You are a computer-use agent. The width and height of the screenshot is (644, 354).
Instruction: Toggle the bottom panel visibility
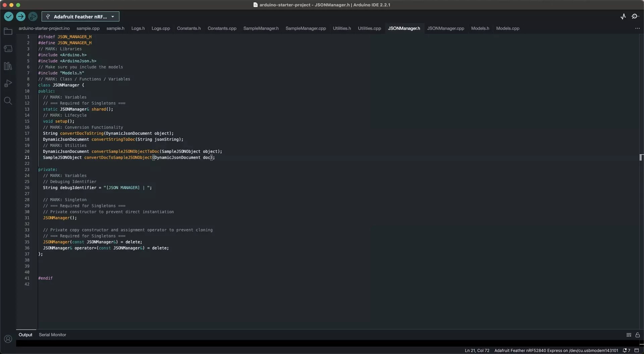637,350
